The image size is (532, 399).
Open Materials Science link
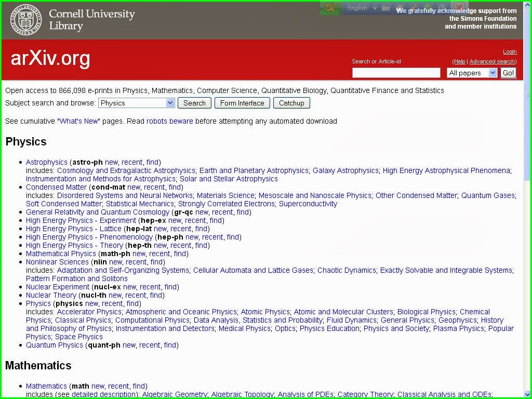point(225,195)
